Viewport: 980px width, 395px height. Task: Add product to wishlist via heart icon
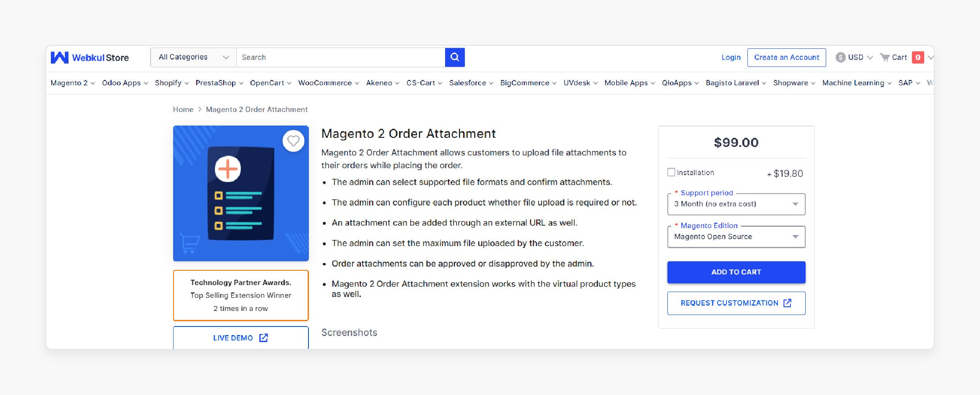293,141
